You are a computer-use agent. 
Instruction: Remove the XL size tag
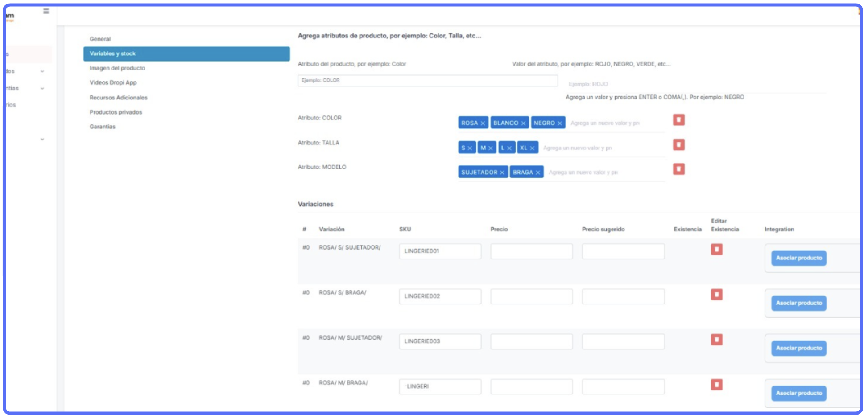(532, 148)
